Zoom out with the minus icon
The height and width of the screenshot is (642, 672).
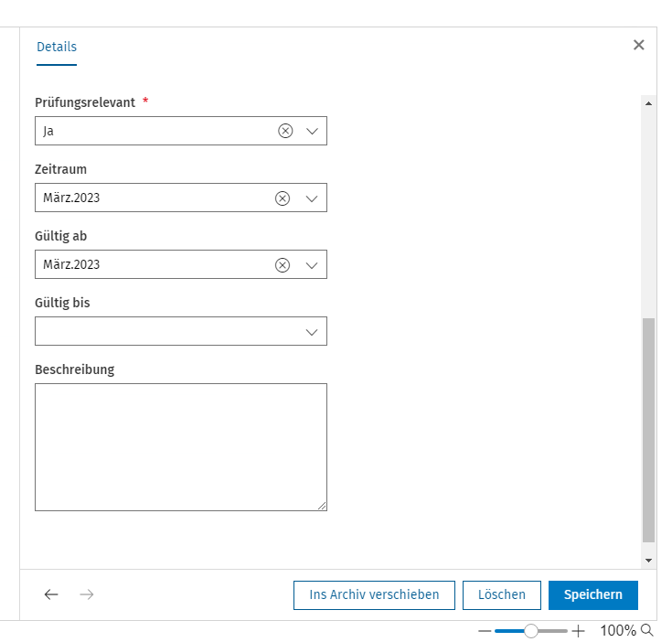click(485, 631)
